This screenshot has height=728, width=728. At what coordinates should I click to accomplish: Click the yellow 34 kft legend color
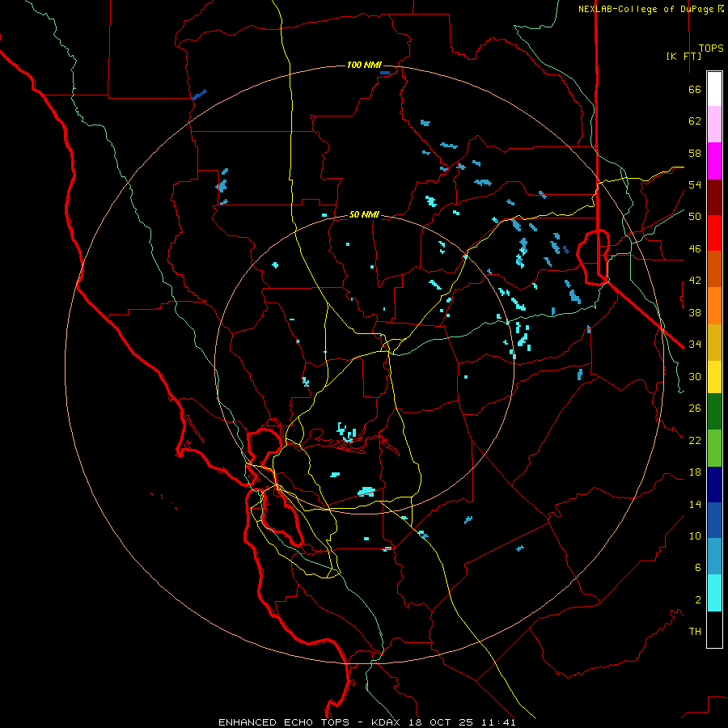click(714, 377)
